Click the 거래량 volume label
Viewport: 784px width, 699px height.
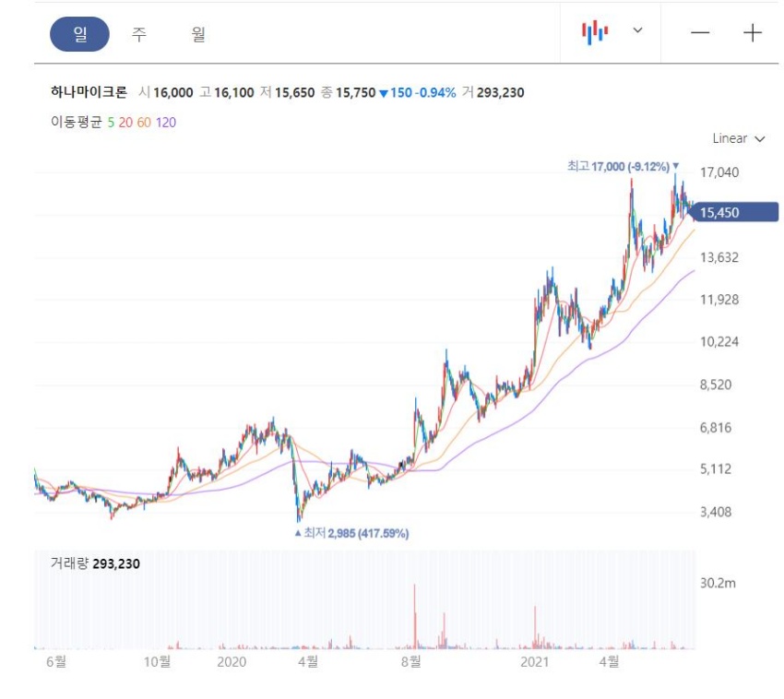tap(69, 563)
